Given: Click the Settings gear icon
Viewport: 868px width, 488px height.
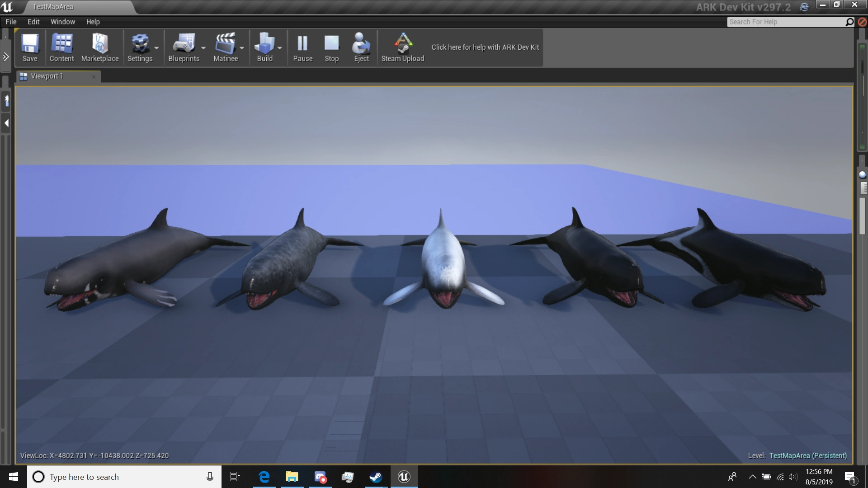Looking at the screenshot, I should (x=140, y=44).
